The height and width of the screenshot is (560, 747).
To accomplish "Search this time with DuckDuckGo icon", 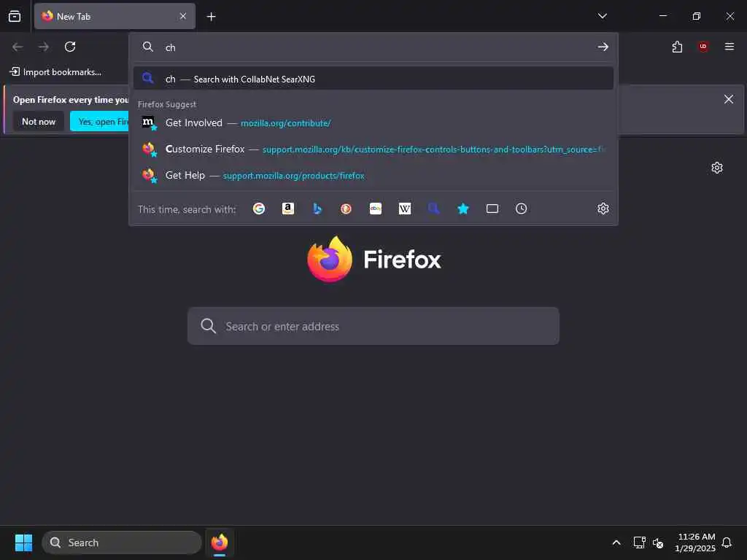I will pyautogui.click(x=347, y=209).
